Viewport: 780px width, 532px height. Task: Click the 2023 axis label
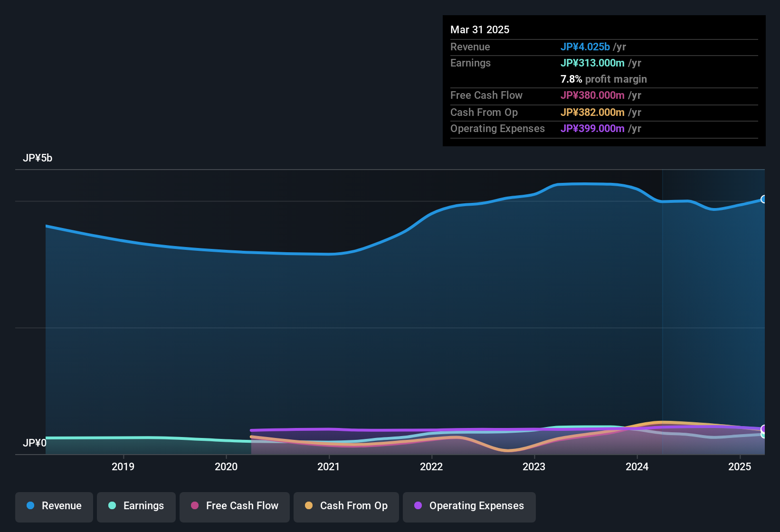(x=534, y=466)
